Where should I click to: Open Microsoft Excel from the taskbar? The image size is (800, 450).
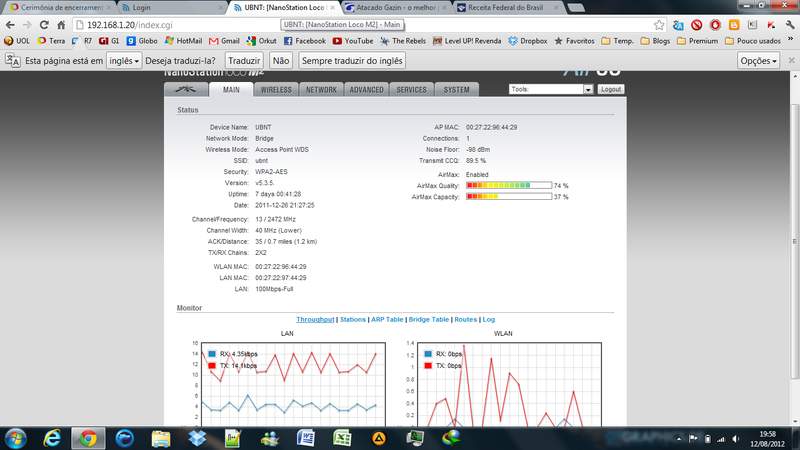coord(342,438)
